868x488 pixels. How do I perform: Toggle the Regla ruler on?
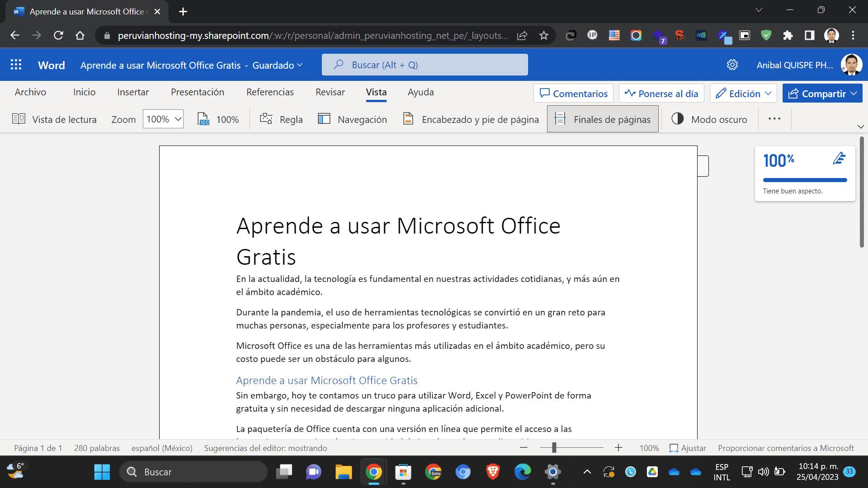(x=281, y=119)
